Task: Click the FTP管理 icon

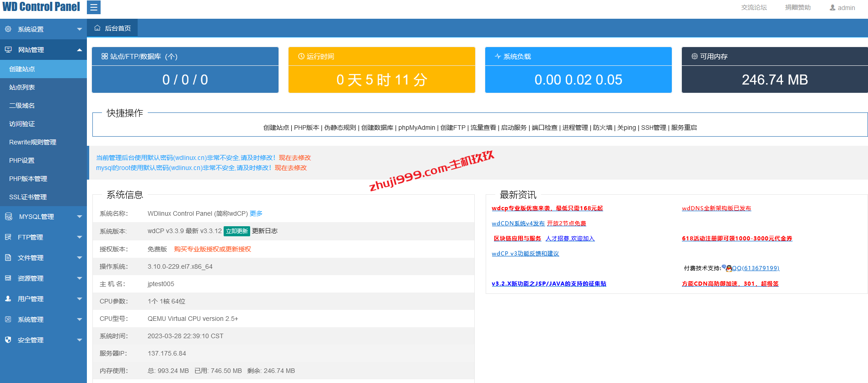Action: pyautogui.click(x=8, y=237)
